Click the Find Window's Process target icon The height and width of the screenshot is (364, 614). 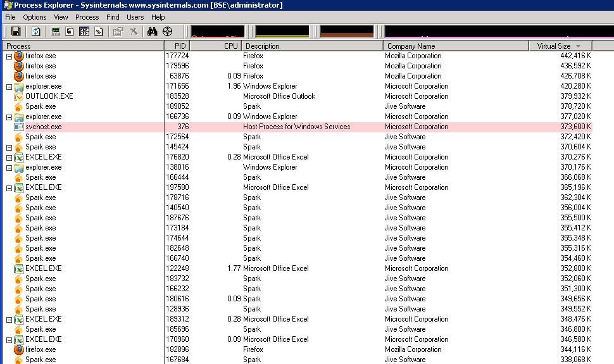tap(167, 32)
